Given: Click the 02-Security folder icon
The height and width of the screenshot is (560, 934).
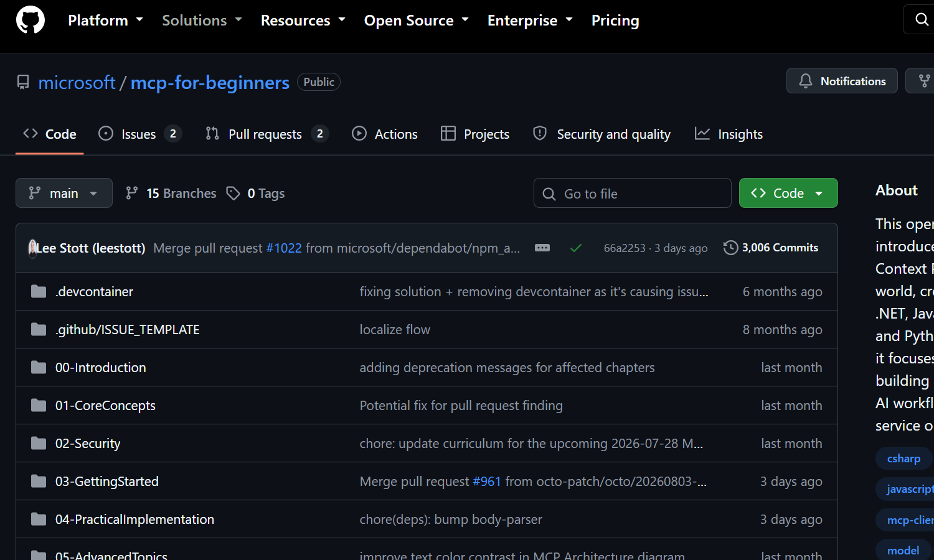Looking at the screenshot, I should tap(39, 443).
